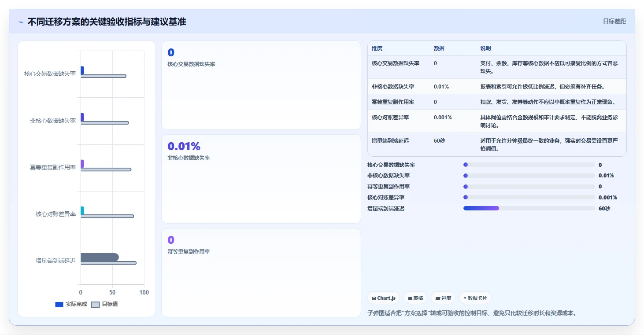Click the 增量端到端延迟 chart axis label
The width and height of the screenshot is (644, 335).
(56, 261)
